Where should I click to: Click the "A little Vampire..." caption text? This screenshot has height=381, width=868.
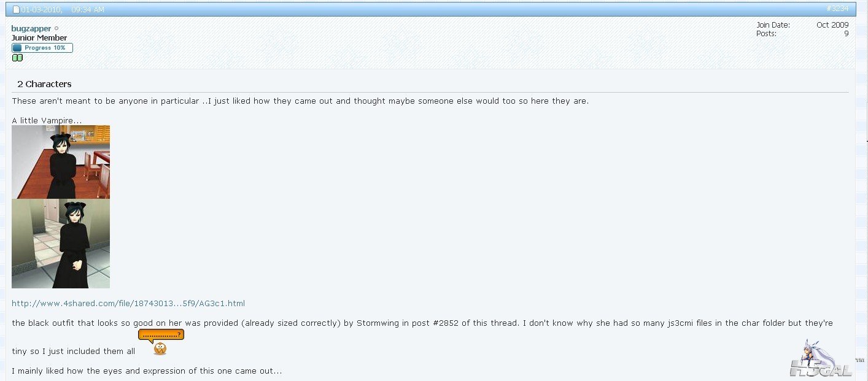click(x=47, y=121)
